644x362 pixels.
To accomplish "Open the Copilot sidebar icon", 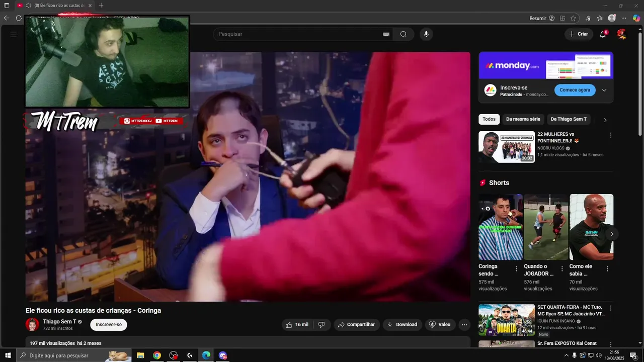I will [636, 18].
